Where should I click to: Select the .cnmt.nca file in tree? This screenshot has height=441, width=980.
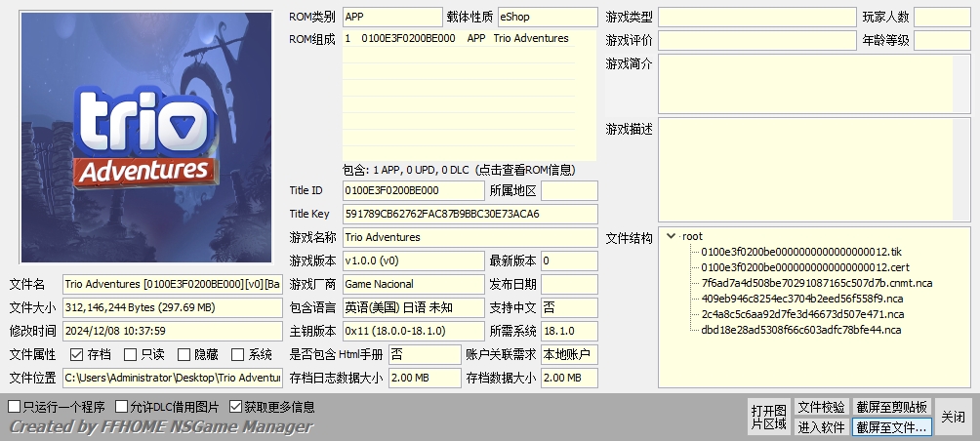pos(816,283)
